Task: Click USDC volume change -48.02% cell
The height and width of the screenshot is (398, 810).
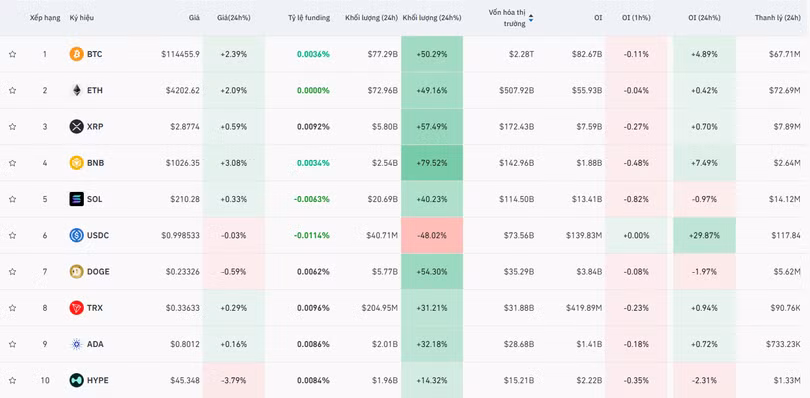Action: pyautogui.click(x=432, y=235)
